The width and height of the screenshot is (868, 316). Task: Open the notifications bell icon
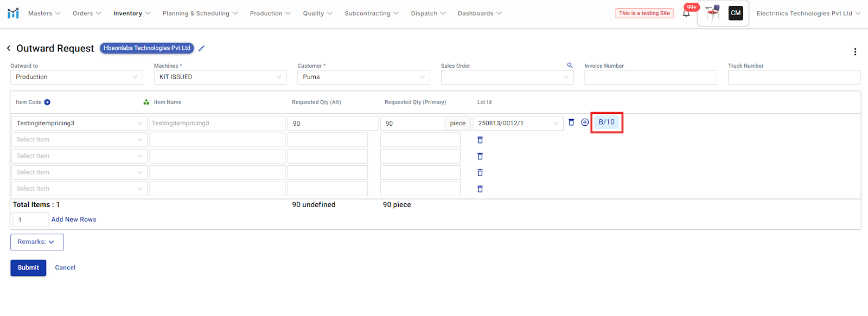click(686, 14)
